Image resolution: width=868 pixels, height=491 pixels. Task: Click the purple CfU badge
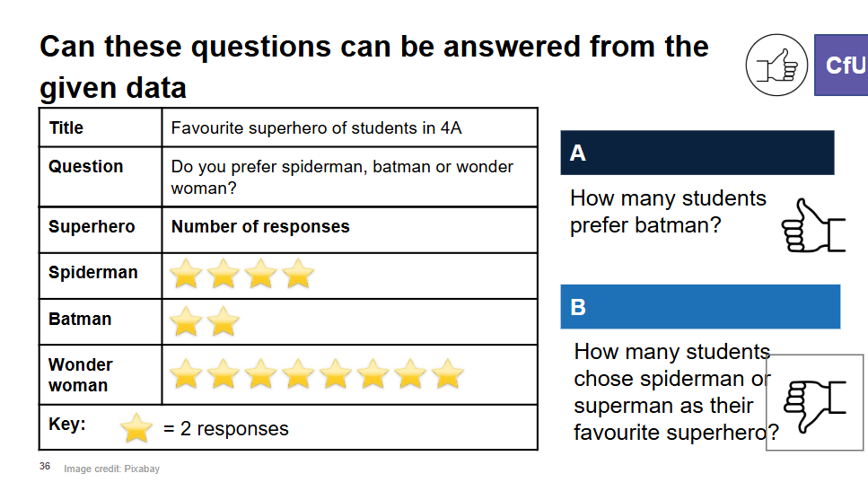(x=841, y=65)
